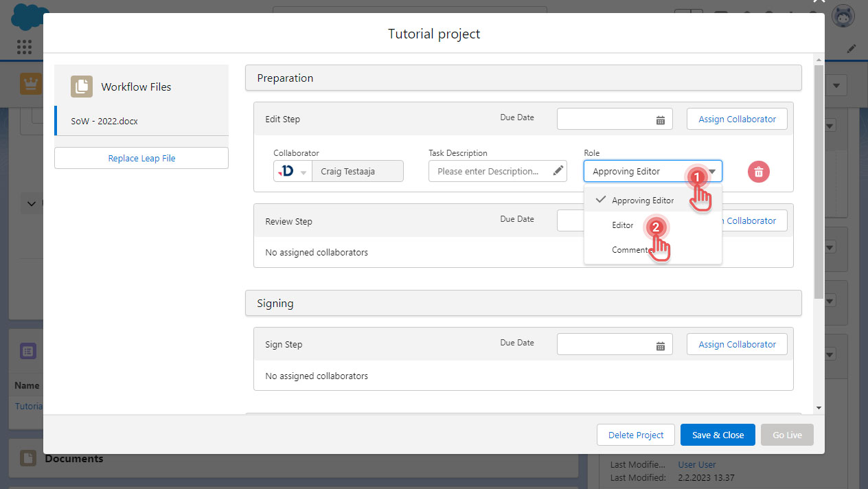Click the Workflow Files document icon
Viewport: 868px width, 489px height.
(81, 86)
